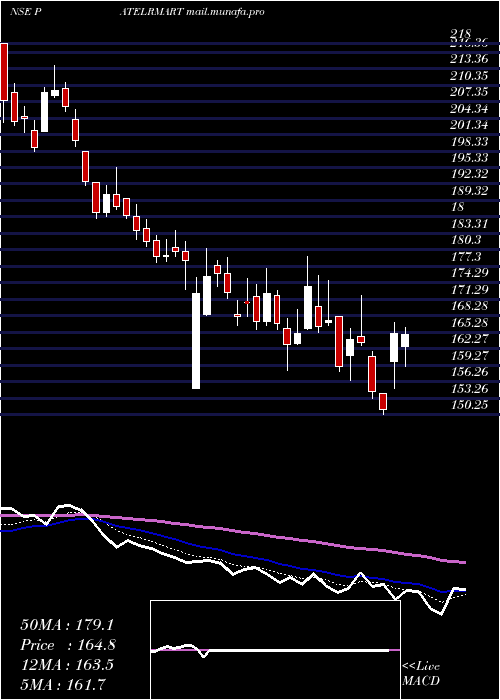Click the NSE P exchange label
The height and width of the screenshot is (700, 500).
coord(26,12)
